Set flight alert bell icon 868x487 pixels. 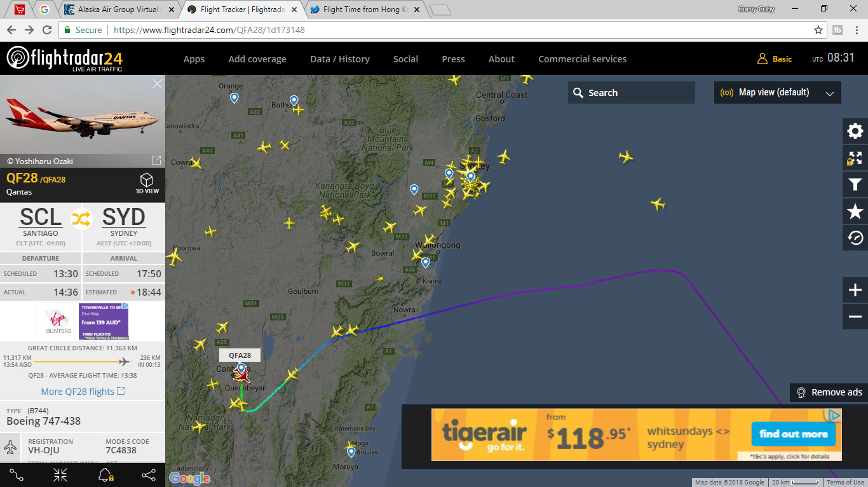(x=105, y=475)
